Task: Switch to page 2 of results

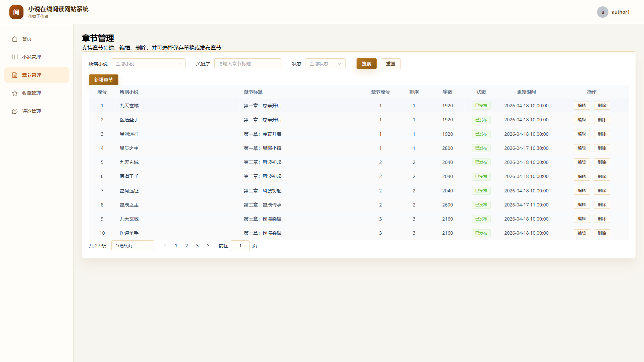Action: click(186, 246)
